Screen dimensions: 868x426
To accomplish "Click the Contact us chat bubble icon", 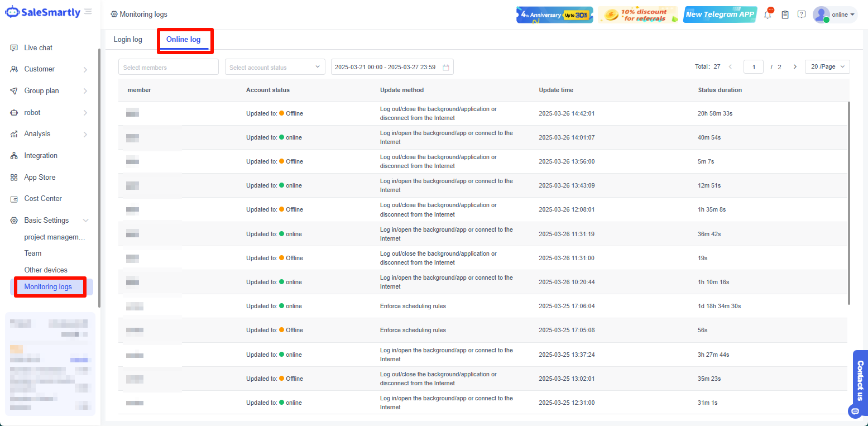I will (855, 411).
